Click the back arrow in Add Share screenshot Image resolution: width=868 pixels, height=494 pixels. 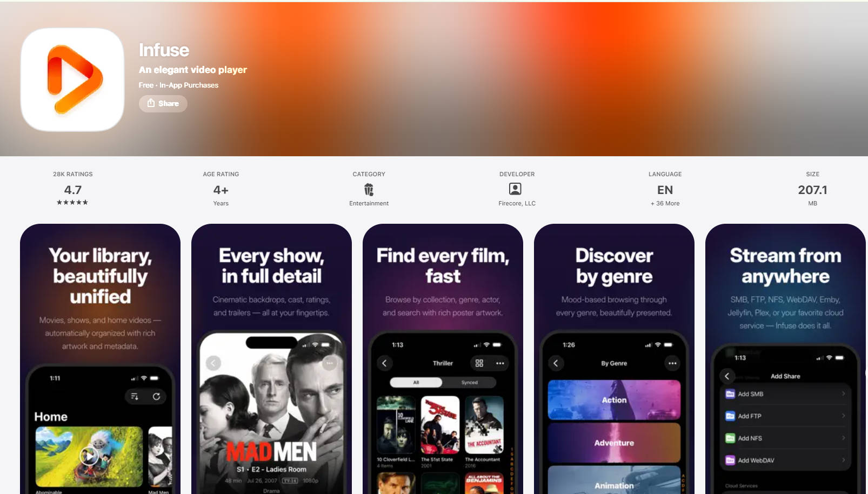point(727,376)
